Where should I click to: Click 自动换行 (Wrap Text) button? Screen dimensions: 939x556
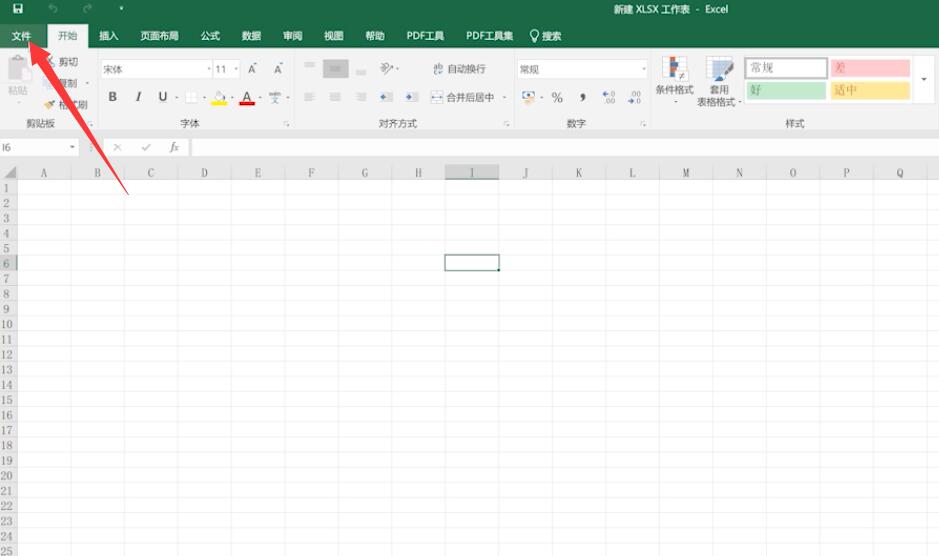[x=460, y=69]
